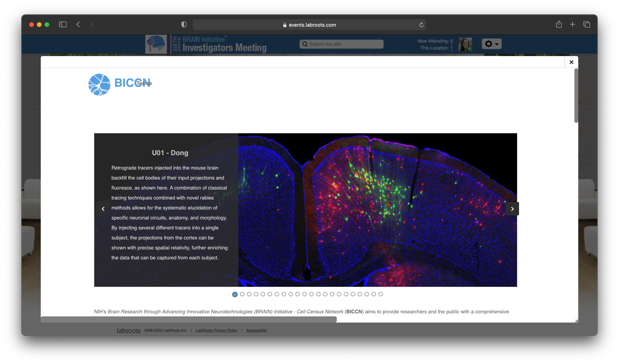
Task: Click the labroots footer logo
Action: pos(128,331)
